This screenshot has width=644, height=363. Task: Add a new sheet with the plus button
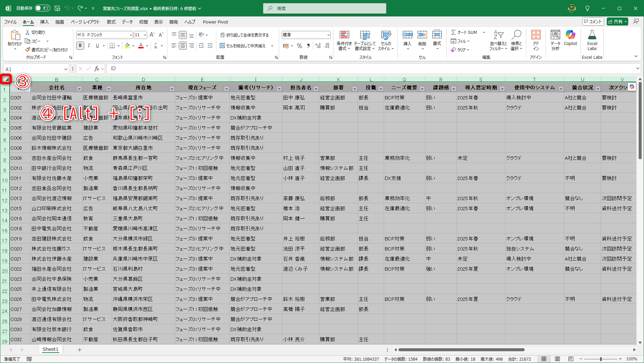coord(79,349)
